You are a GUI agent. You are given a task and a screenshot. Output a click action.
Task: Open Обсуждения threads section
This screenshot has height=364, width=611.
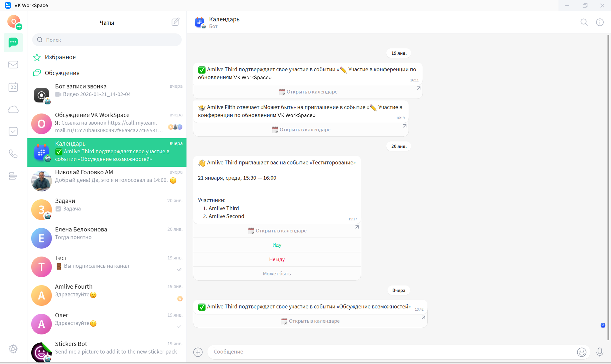[x=62, y=73]
